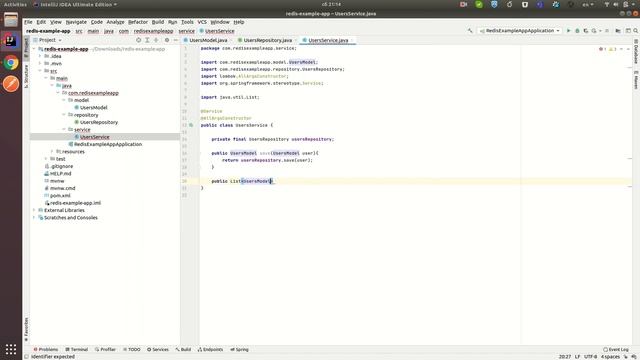Select HELP.md in project tree
Viewport: 640px width, 360px height.
coord(60,174)
